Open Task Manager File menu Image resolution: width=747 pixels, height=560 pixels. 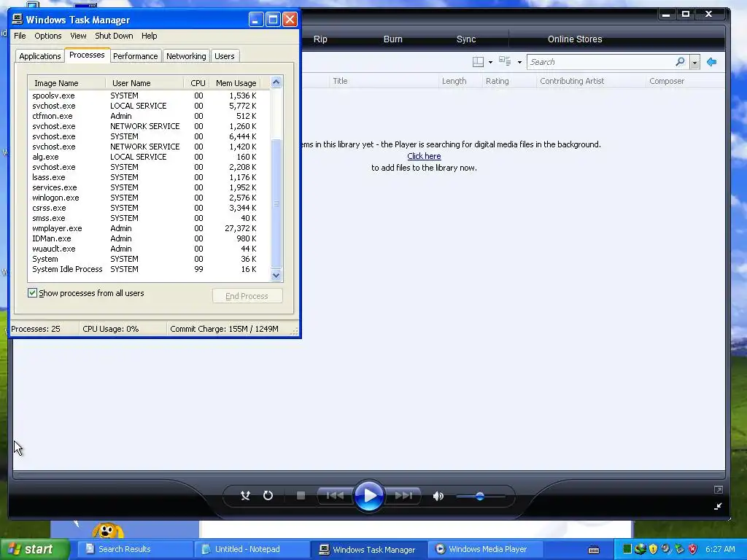click(x=20, y=36)
